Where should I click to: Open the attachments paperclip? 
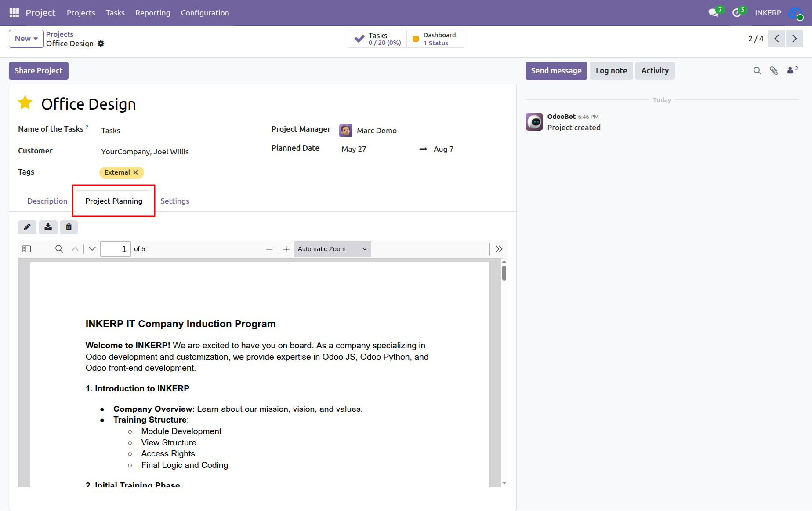click(x=774, y=71)
